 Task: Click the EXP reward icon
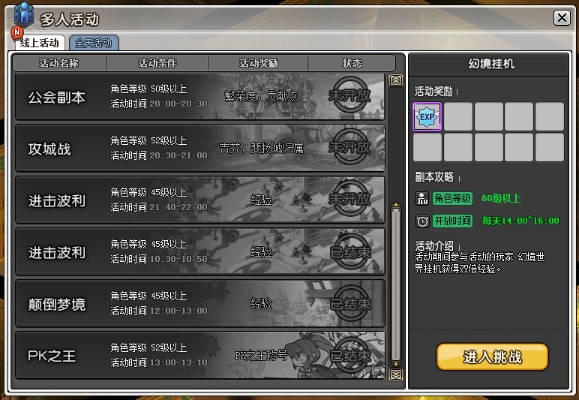[427, 117]
